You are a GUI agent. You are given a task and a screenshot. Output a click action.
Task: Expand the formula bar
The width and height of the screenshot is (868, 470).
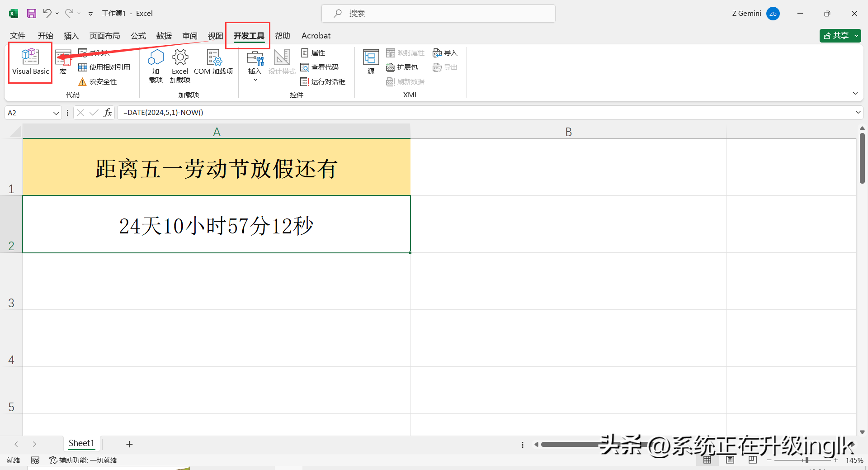[858, 113]
